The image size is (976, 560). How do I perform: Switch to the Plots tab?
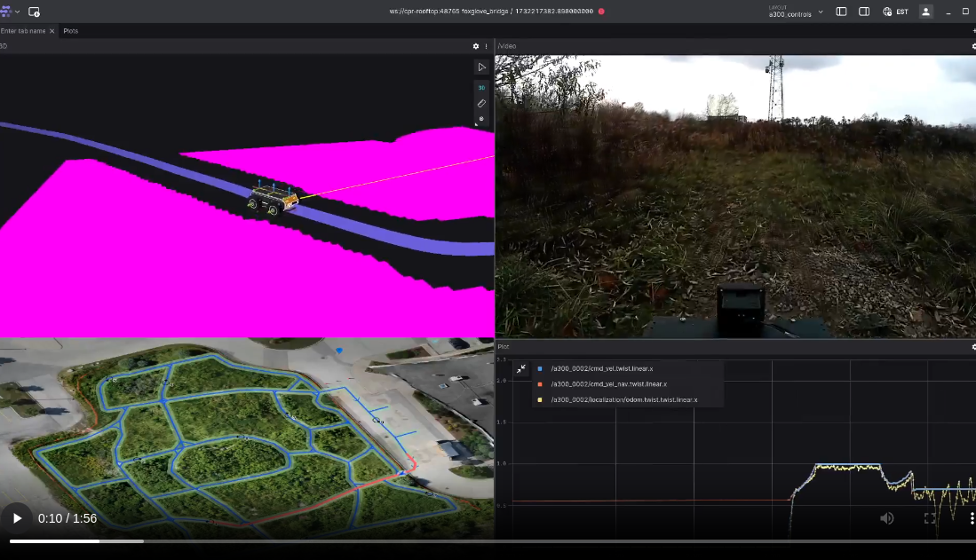click(x=71, y=31)
